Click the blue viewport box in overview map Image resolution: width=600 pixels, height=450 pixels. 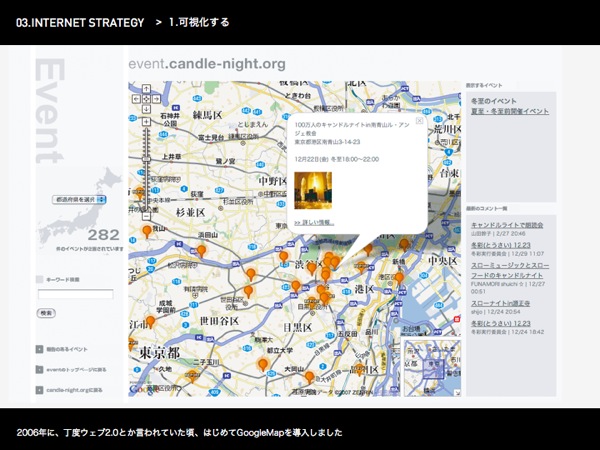pyautogui.click(x=434, y=369)
